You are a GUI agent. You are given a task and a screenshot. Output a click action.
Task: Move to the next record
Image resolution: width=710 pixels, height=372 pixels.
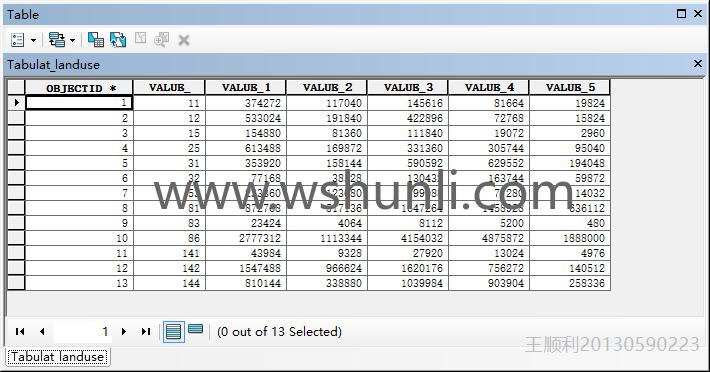[x=124, y=332]
